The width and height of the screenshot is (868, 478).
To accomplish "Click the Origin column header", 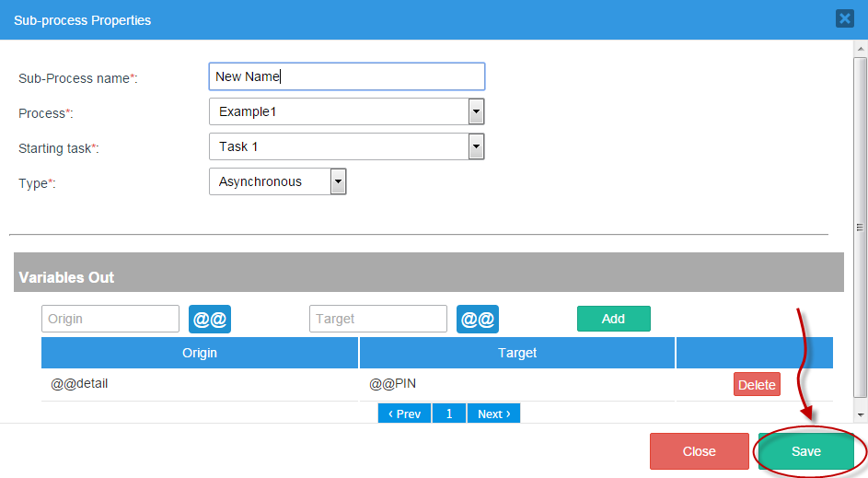I will point(200,353).
